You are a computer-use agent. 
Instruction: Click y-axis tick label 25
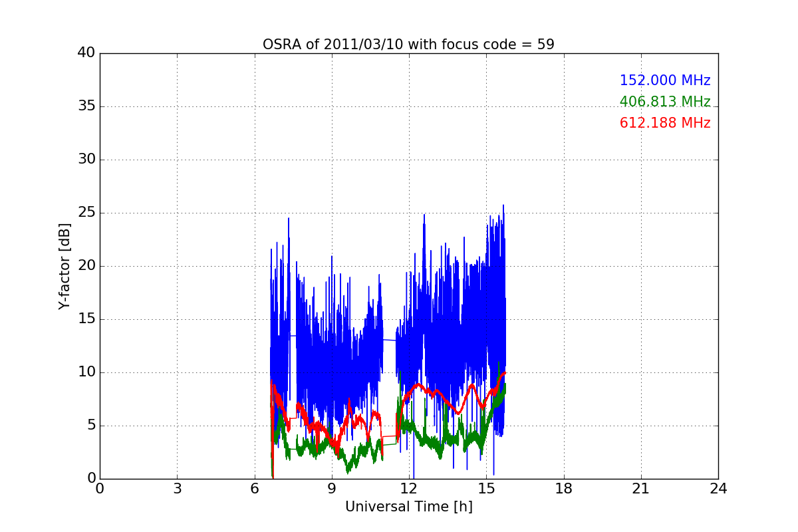click(86, 213)
